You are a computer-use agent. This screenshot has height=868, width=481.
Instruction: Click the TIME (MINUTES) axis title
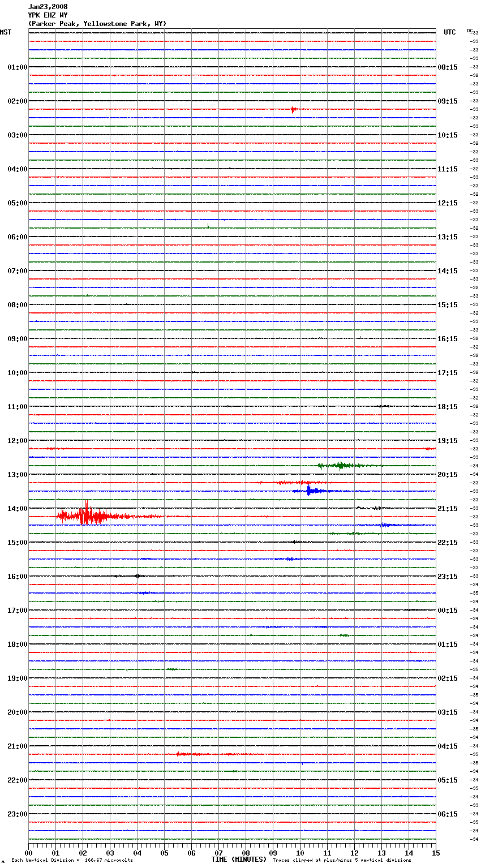(x=239, y=860)
